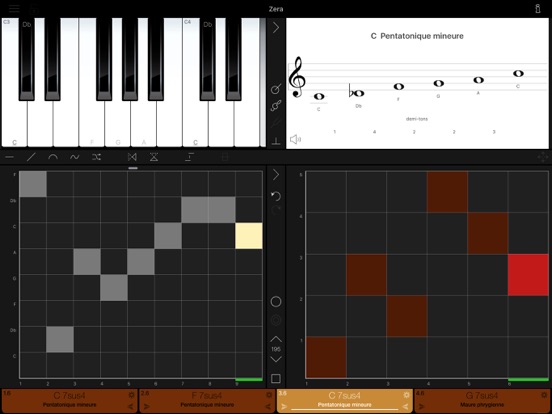The image size is (552, 414).
Task: Toggle the gray cell in step 4 G row
Action: point(114,288)
